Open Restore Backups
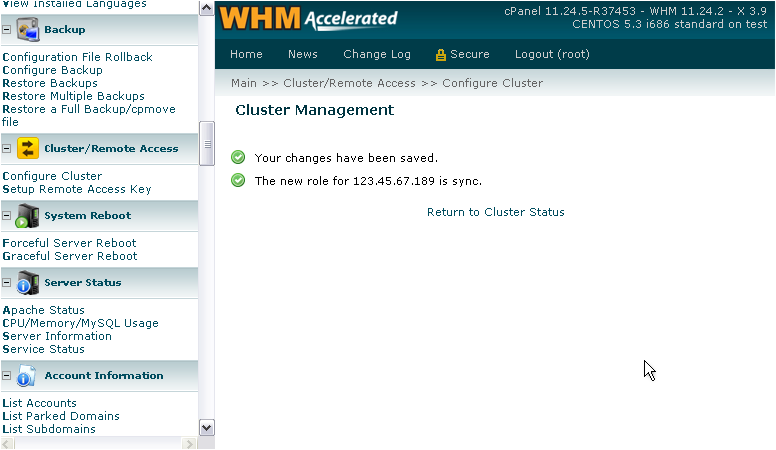 point(50,83)
